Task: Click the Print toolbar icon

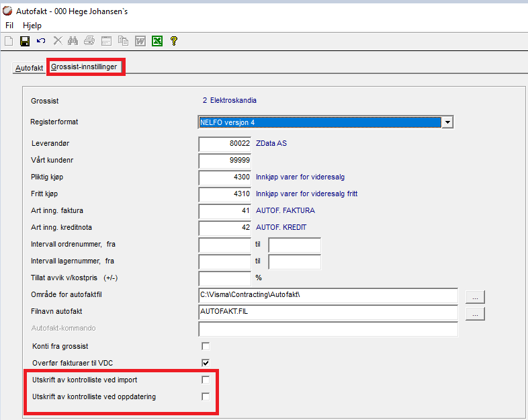Action: coord(89,41)
